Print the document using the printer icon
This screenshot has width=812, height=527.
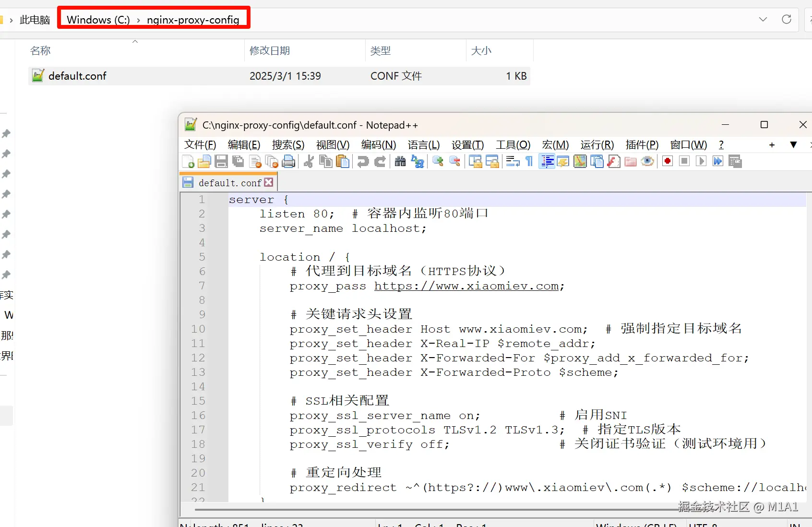[289, 162]
